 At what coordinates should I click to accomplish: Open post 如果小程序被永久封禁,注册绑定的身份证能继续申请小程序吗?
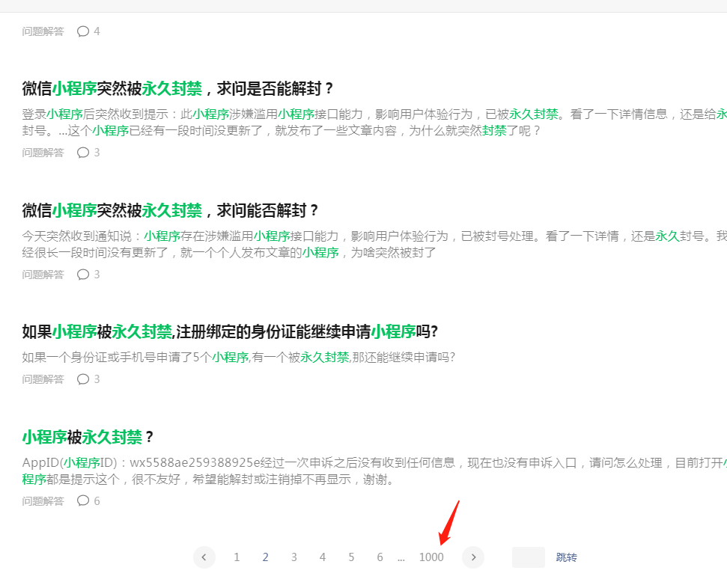pos(230,331)
